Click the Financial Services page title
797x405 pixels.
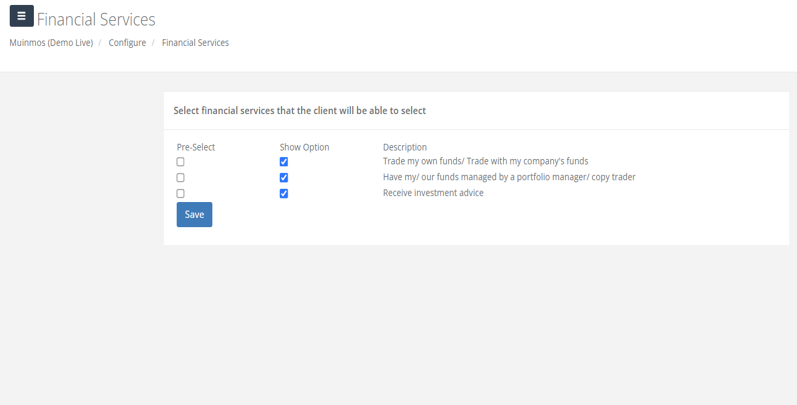point(96,19)
